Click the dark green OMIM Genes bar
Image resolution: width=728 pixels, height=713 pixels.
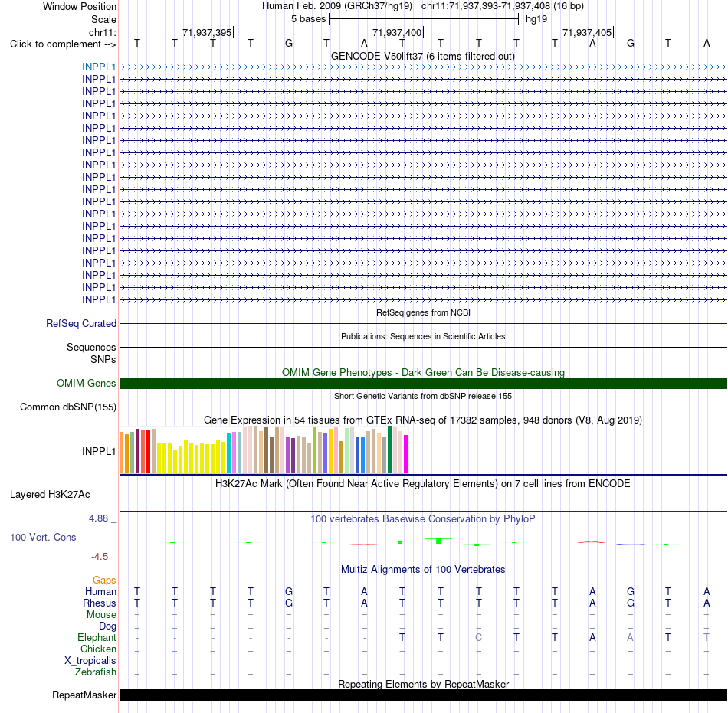pyautogui.click(x=423, y=383)
